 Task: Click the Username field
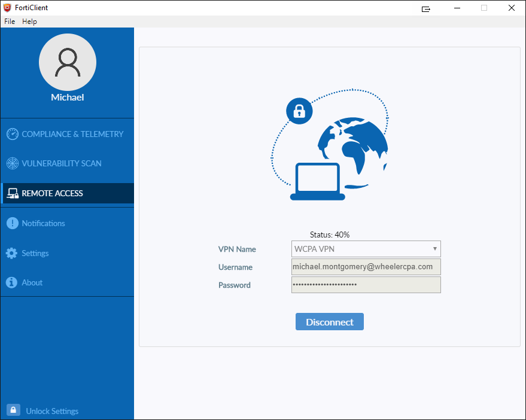tap(366, 267)
